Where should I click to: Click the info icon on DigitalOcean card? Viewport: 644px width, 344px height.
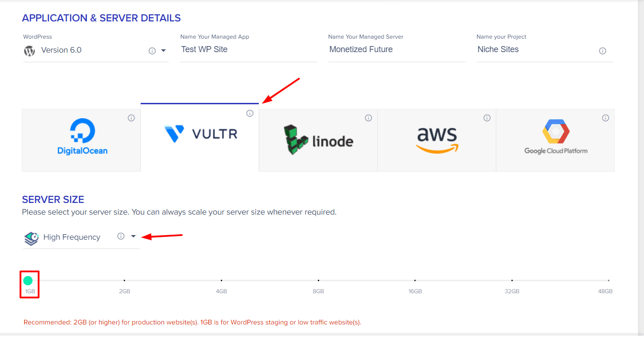(131, 118)
